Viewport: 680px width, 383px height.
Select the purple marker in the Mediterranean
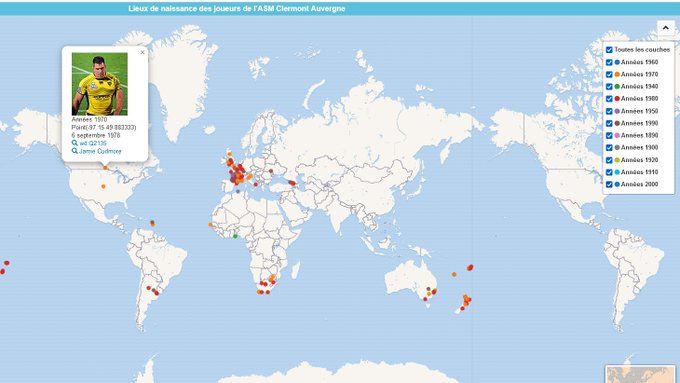click(x=238, y=191)
